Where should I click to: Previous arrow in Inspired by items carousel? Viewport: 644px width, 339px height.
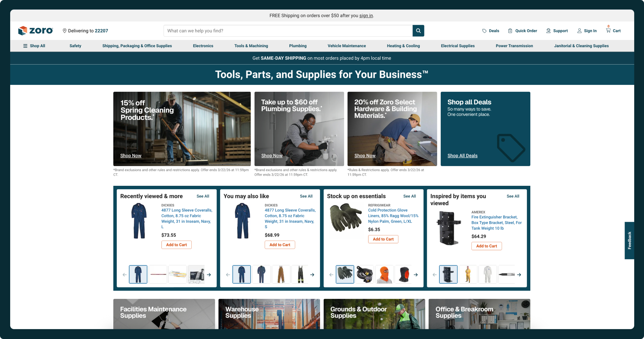click(x=435, y=275)
